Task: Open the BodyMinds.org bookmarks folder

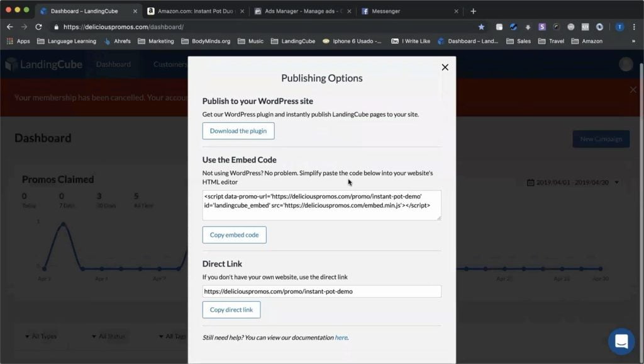Action: [x=206, y=41]
